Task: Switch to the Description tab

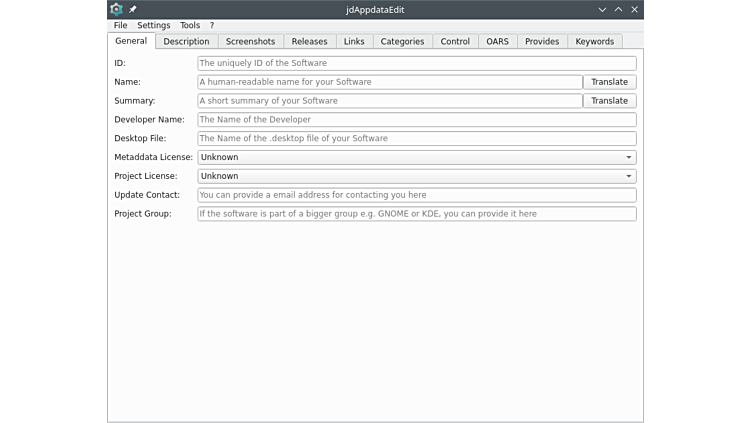Action: click(186, 41)
